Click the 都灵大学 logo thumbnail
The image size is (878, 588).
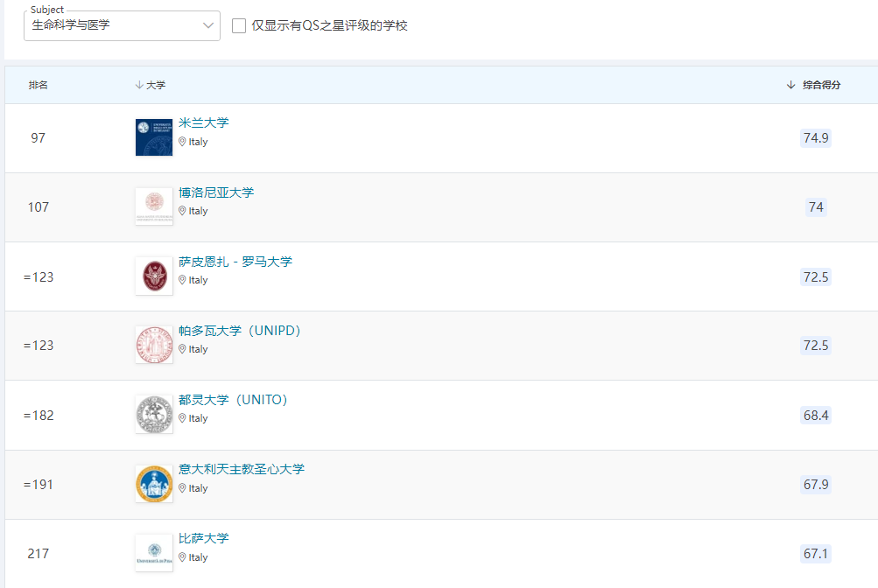pyautogui.click(x=154, y=415)
